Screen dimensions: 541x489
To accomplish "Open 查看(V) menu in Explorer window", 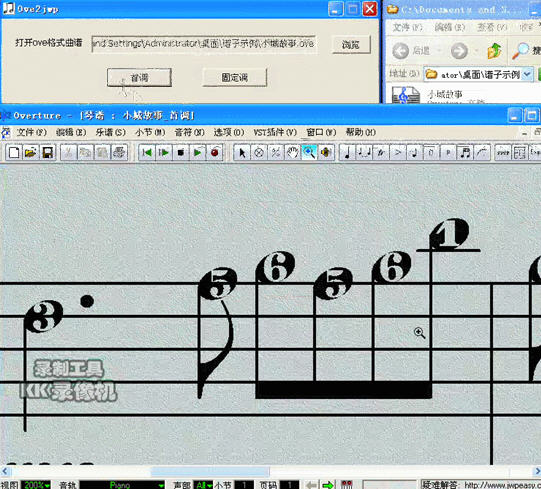I will 492,27.
